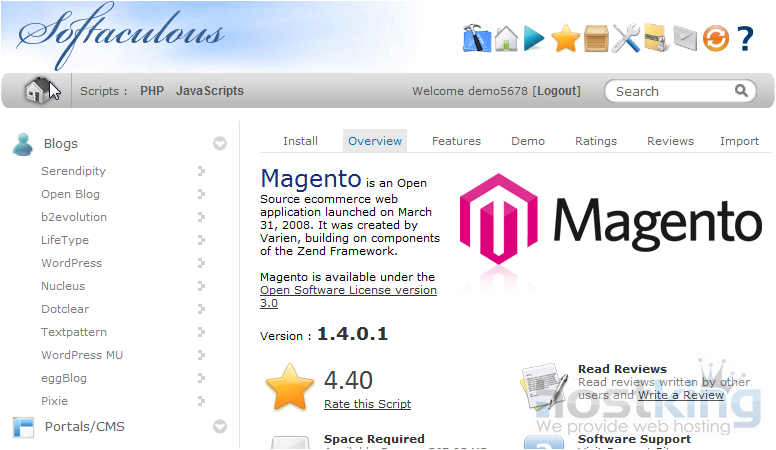Select PHP scripts in navigation bar

tap(152, 91)
